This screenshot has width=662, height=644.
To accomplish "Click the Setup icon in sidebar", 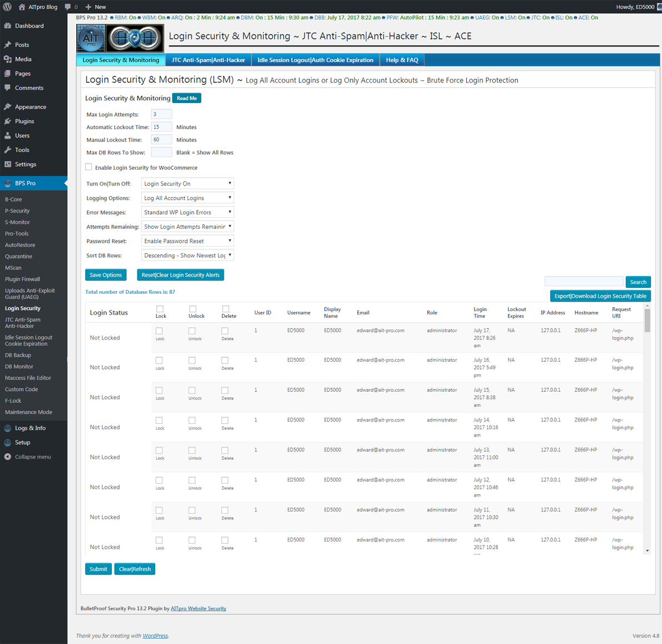I will 8,443.
